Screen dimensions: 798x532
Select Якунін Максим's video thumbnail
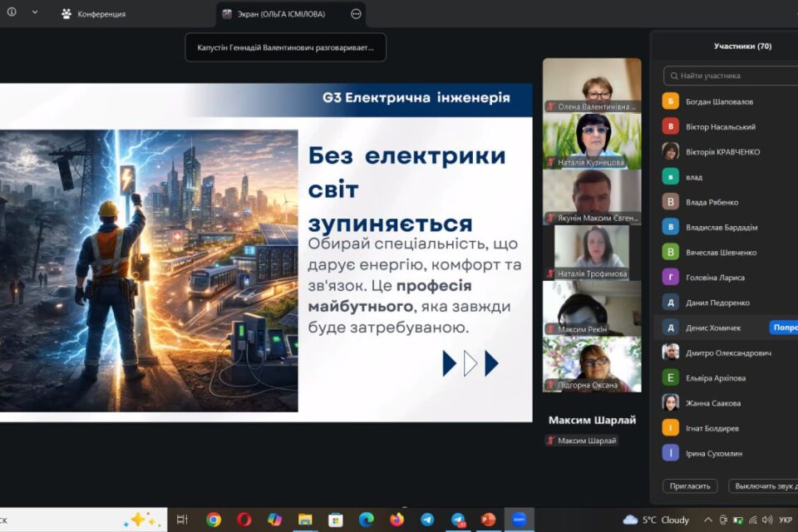(592, 196)
